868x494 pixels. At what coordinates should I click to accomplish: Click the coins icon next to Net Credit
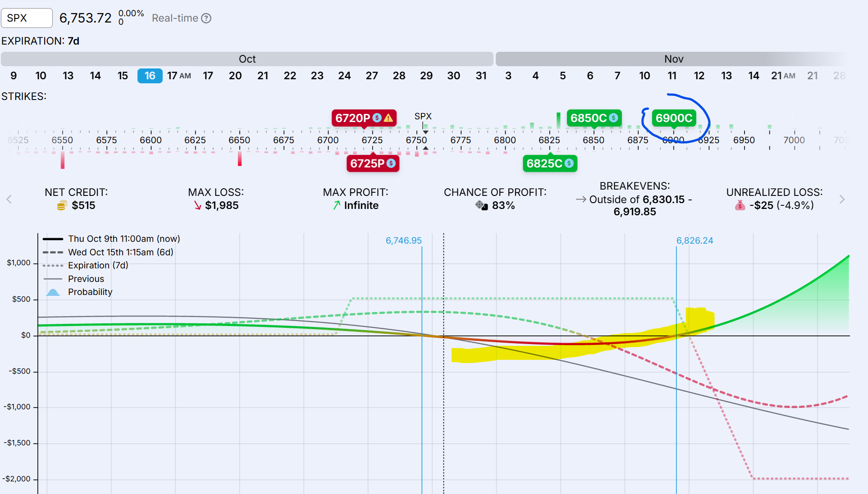[62, 206]
